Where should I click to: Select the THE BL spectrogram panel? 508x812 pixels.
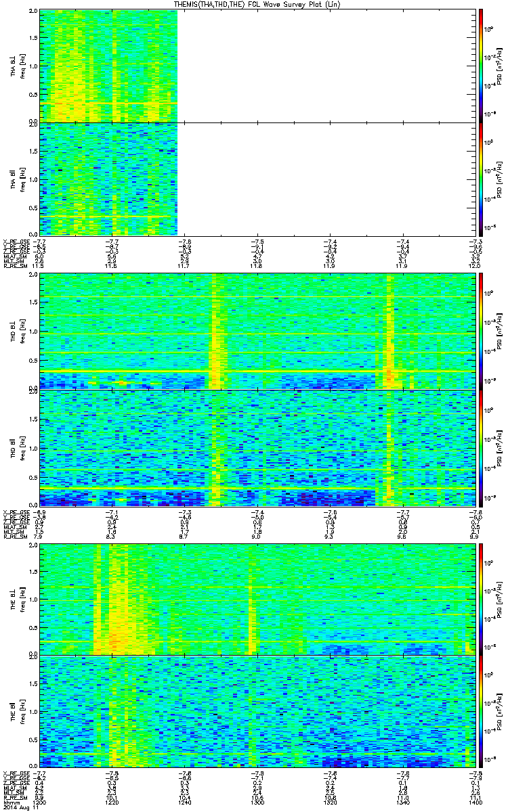click(257, 599)
